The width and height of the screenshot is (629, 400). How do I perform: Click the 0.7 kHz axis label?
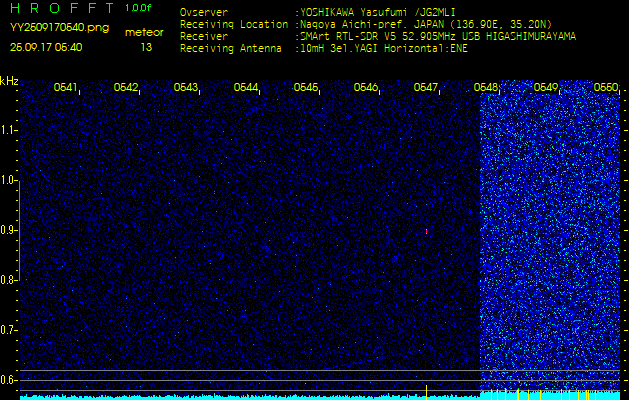[8, 330]
